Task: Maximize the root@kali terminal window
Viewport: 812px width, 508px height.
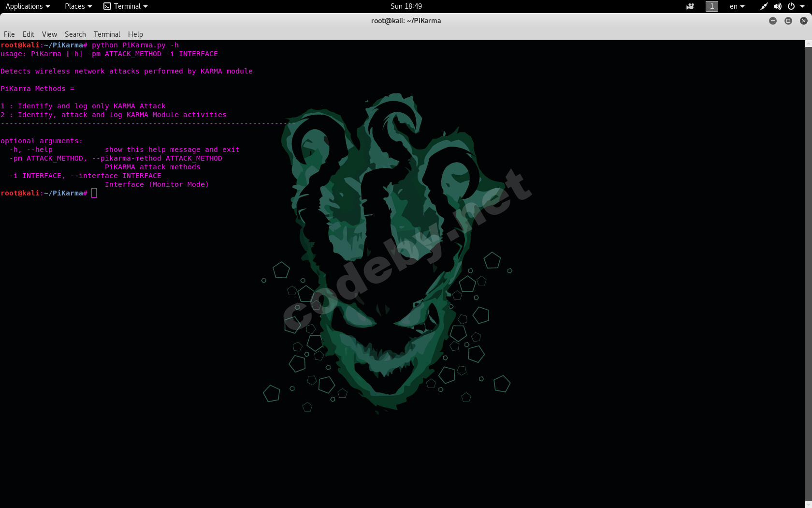Action: pos(788,21)
